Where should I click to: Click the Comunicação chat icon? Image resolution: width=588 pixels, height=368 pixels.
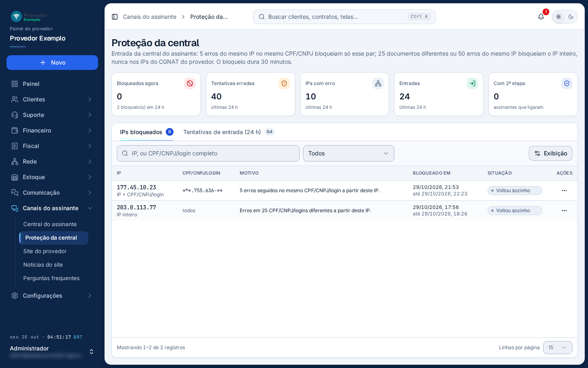tap(15, 193)
